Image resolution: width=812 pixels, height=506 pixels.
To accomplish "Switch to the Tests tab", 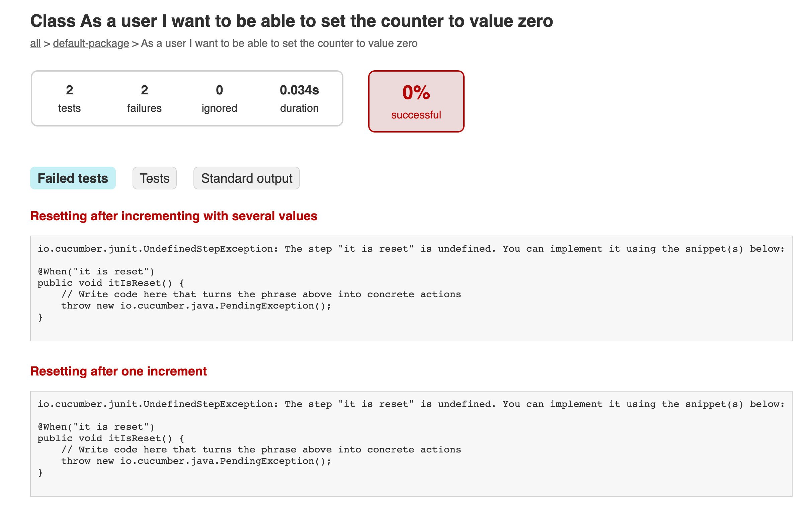I will click(155, 178).
